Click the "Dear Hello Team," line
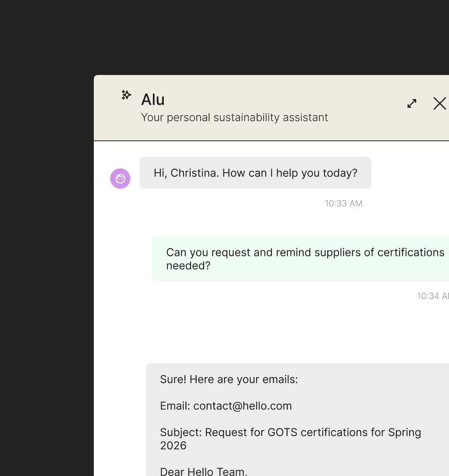The width and height of the screenshot is (449, 476). (204, 471)
